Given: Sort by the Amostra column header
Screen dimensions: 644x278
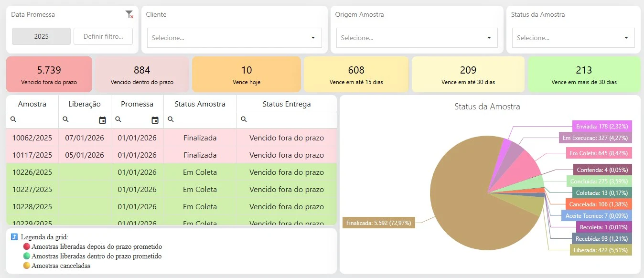Looking at the screenshot, I should 32,104.
